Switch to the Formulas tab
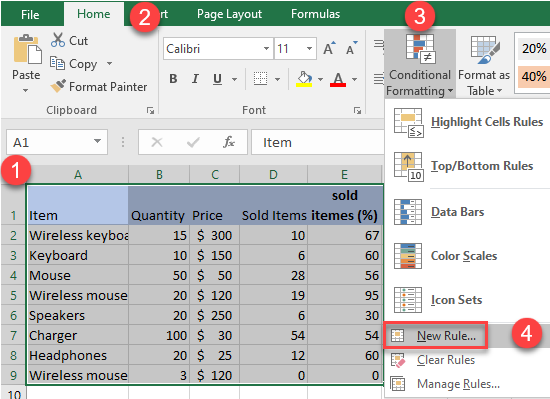 (315, 14)
